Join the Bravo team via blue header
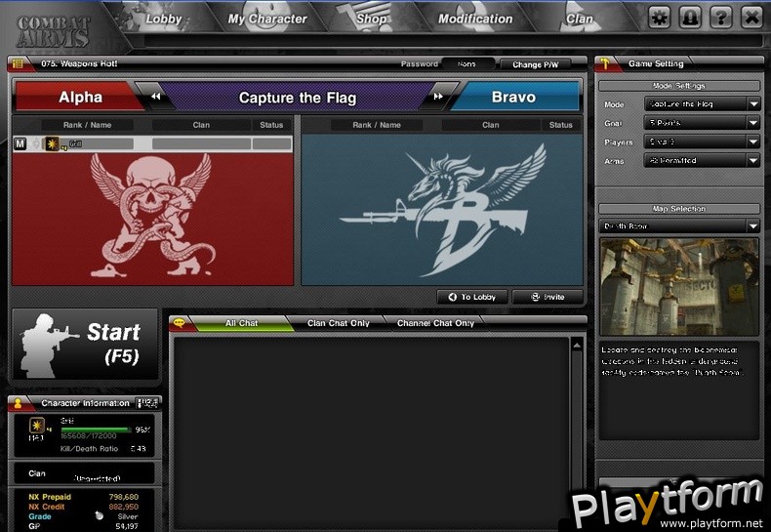771x532 pixels. (x=514, y=97)
